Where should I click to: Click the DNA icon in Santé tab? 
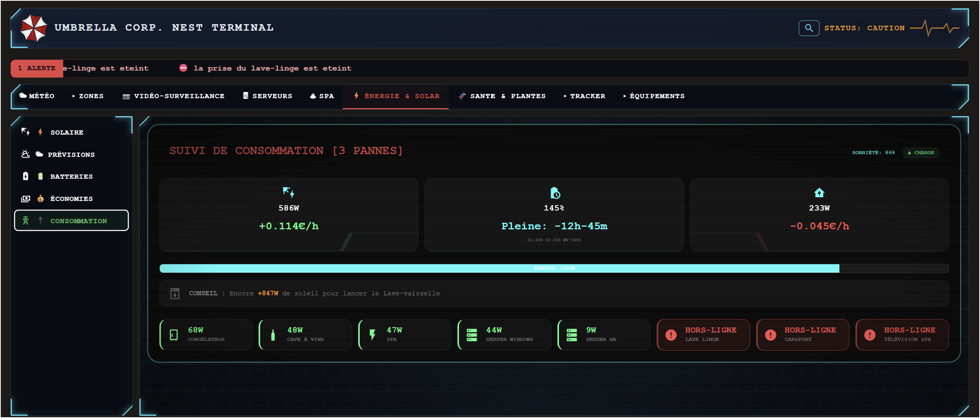(462, 95)
